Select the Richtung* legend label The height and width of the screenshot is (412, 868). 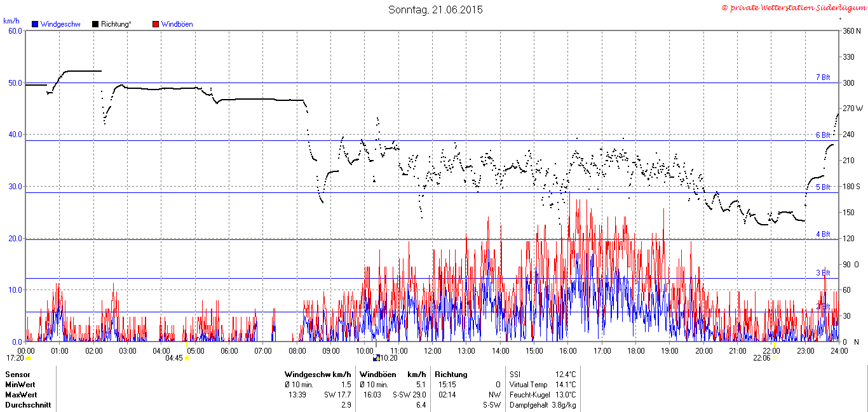(116, 24)
